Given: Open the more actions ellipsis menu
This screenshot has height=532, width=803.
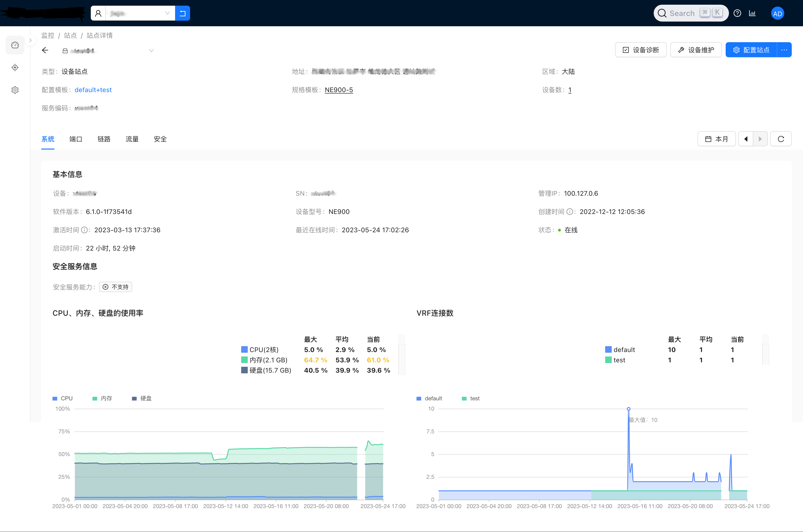Looking at the screenshot, I should point(784,50).
